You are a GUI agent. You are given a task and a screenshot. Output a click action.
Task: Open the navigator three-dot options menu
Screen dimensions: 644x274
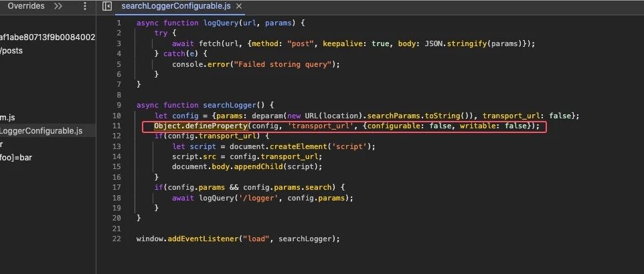tap(85, 6)
